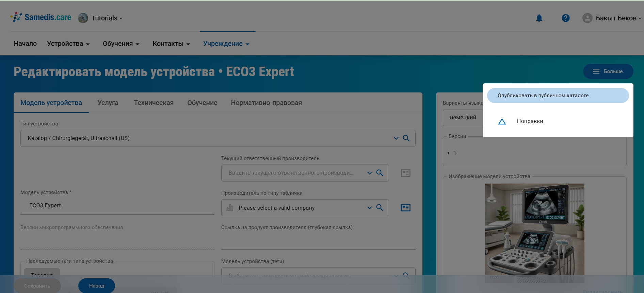This screenshot has height=293, width=644.
Task: Switch to the Нормативно-правовая tab
Action: pyautogui.click(x=267, y=103)
